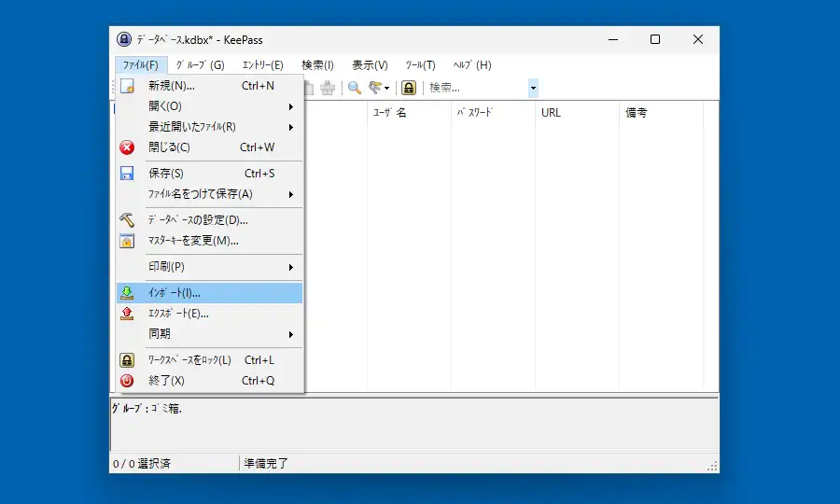
Task: Click the 新規(N)... new database entry
Action: pos(209,86)
